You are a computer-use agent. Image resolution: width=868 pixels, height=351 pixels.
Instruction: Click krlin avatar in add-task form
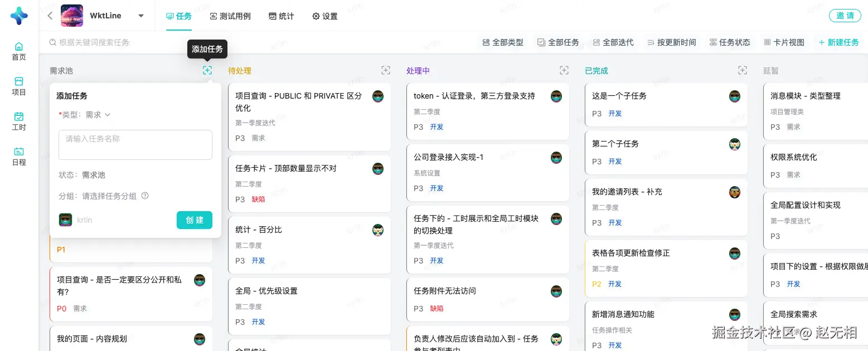pos(65,220)
